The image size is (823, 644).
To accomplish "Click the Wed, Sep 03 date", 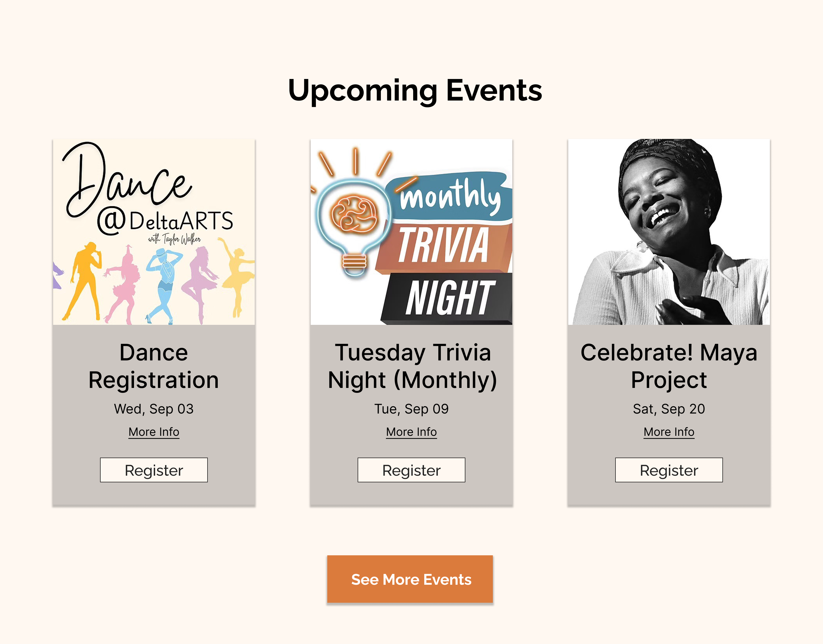I will tap(154, 409).
